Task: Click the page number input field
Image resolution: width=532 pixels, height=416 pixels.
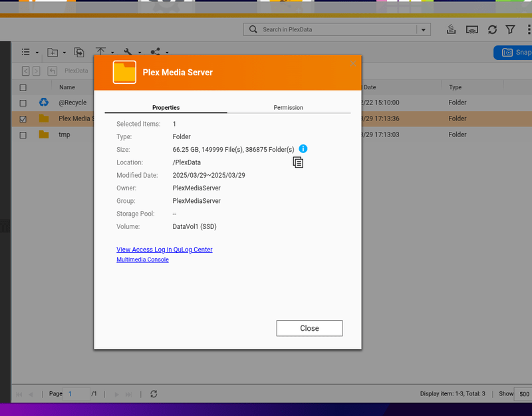Action: tap(77, 394)
